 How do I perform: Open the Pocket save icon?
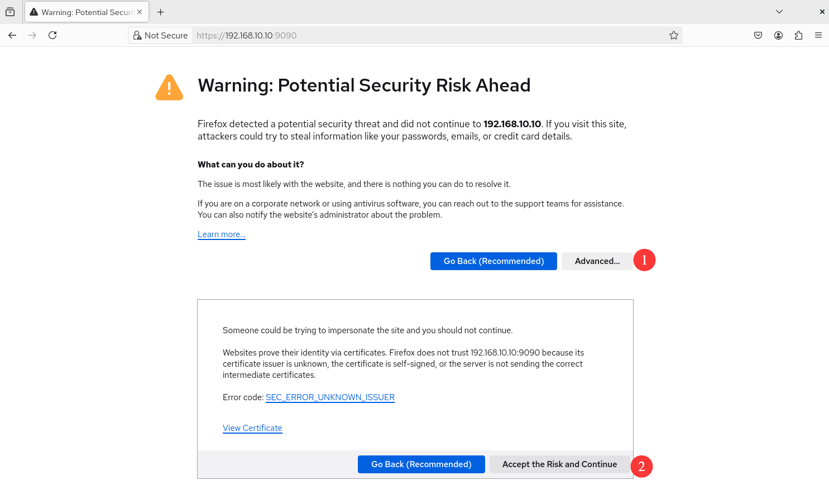[758, 35]
